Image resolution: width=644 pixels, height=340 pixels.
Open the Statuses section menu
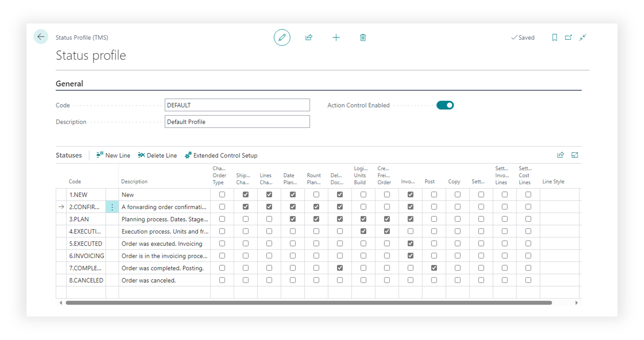[69, 155]
